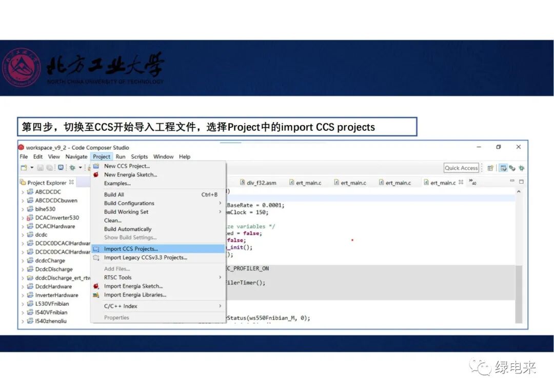Open the Window menu
The image size is (554, 392).
[163, 156]
